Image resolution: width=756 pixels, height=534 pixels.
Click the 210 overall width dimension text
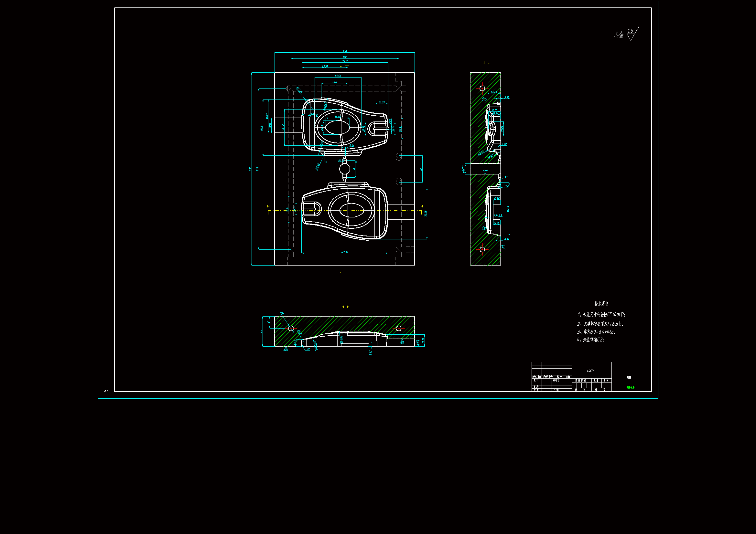coord(345,51)
